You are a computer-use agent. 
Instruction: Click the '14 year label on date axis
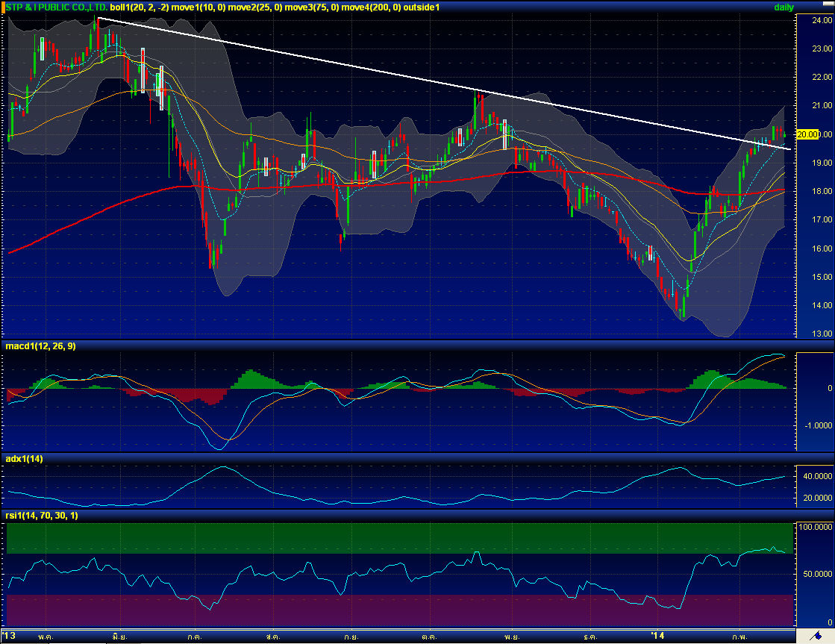[658, 636]
